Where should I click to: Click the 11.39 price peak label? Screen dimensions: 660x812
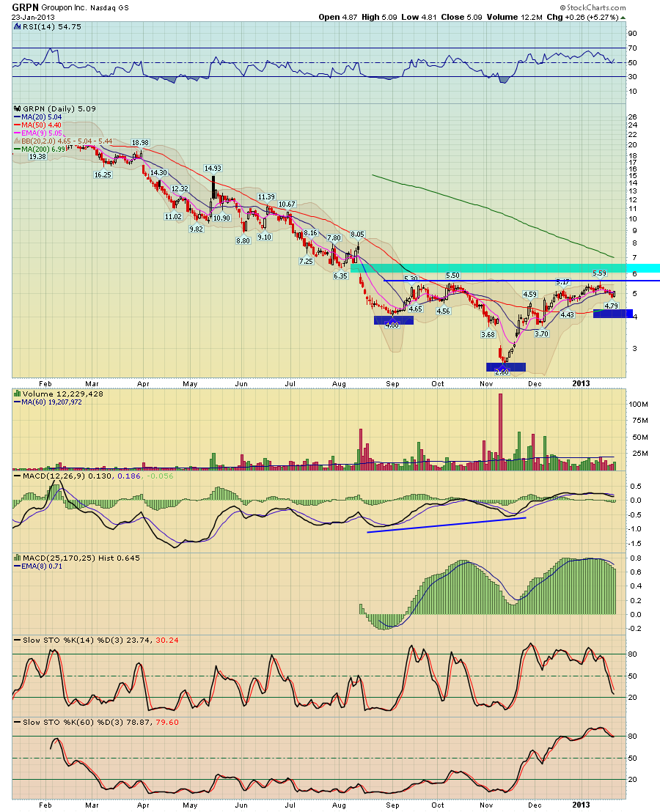pyautogui.click(x=266, y=197)
